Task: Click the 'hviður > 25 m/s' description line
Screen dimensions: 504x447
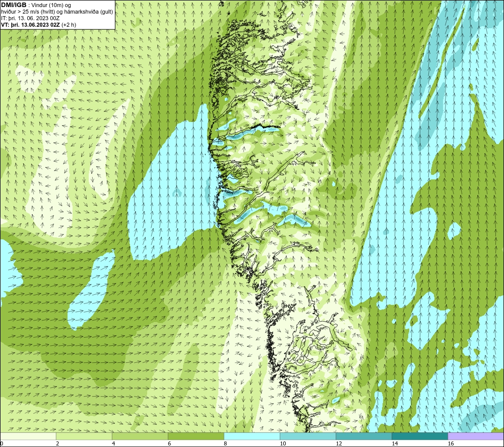Action: click(x=57, y=12)
